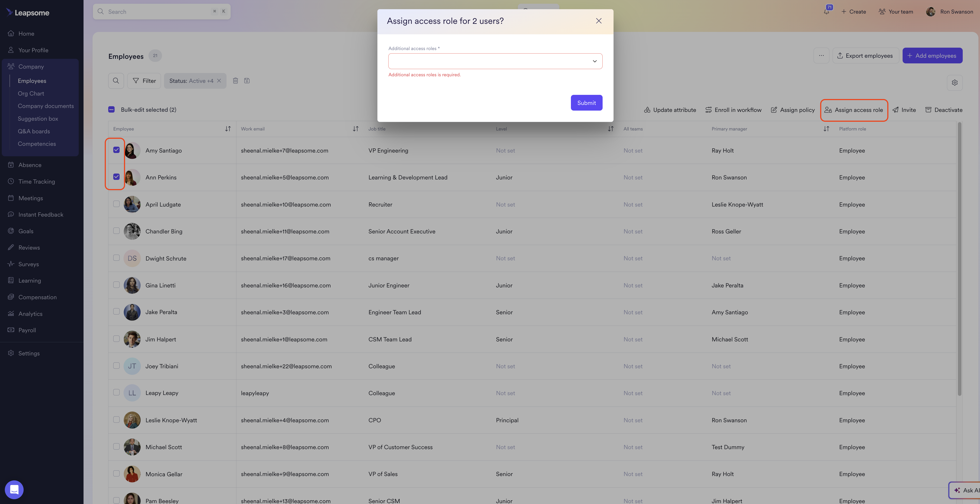
Task: Open the Intercom chat launcher
Action: pyautogui.click(x=14, y=490)
